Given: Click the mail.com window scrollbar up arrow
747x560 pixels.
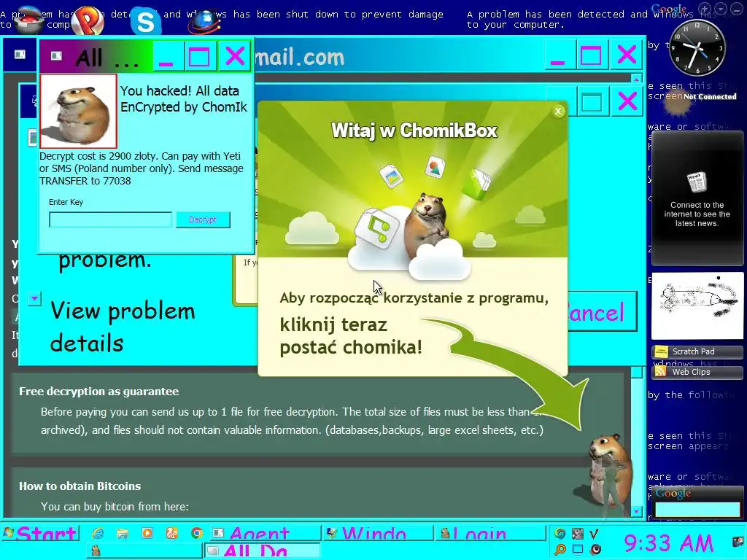Looking at the screenshot, I should tap(636, 79).
